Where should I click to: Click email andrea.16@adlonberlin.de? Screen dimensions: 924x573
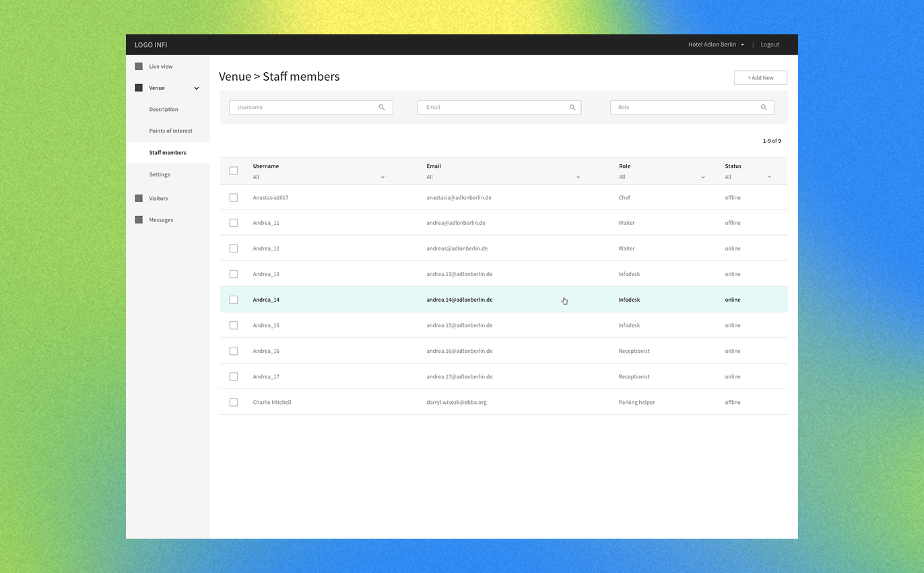(x=459, y=351)
